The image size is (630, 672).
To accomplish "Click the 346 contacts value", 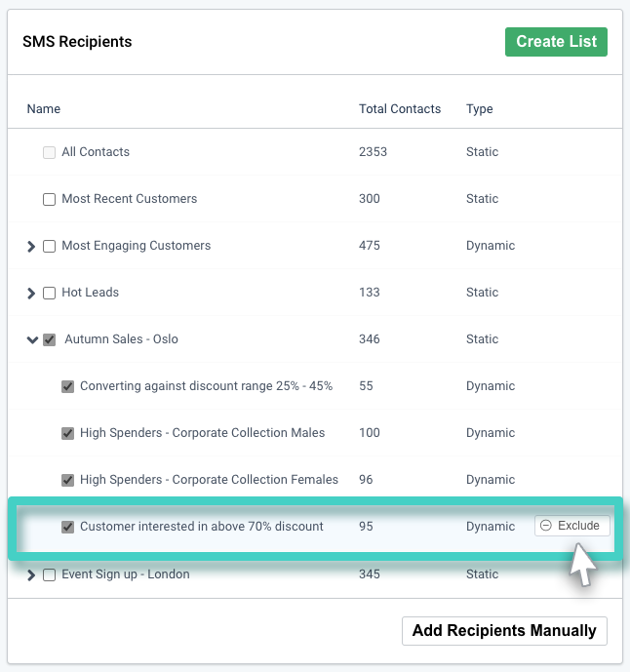I will tap(370, 339).
